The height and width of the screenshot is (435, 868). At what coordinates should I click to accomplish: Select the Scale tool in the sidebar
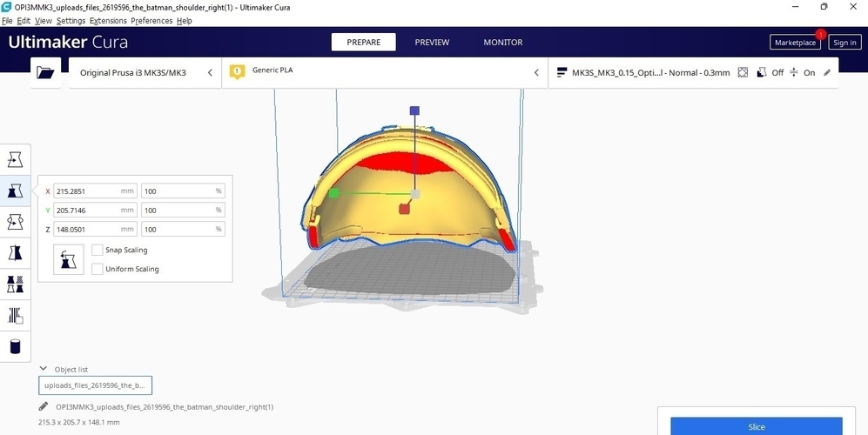pyautogui.click(x=15, y=191)
